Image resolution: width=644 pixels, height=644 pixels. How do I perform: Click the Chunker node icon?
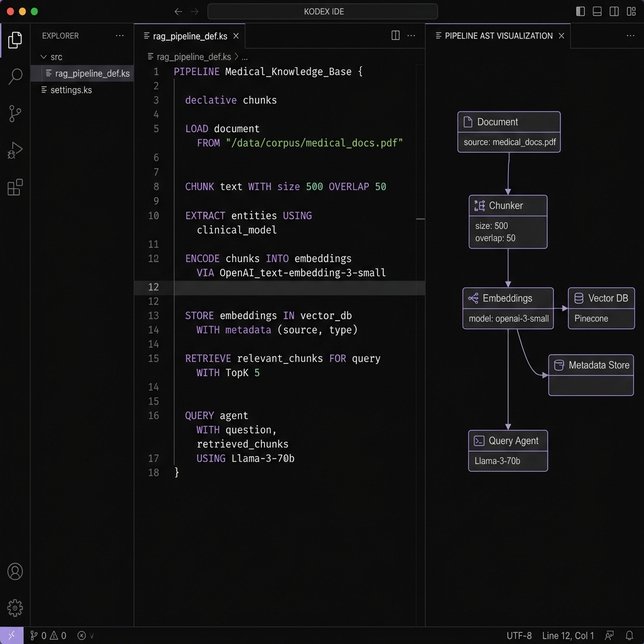(479, 206)
